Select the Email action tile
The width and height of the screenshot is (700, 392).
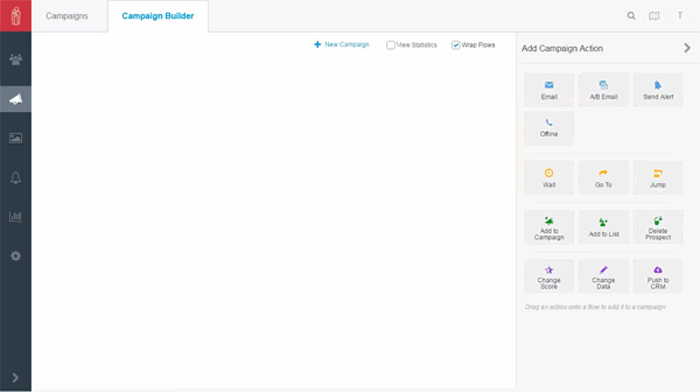(549, 90)
